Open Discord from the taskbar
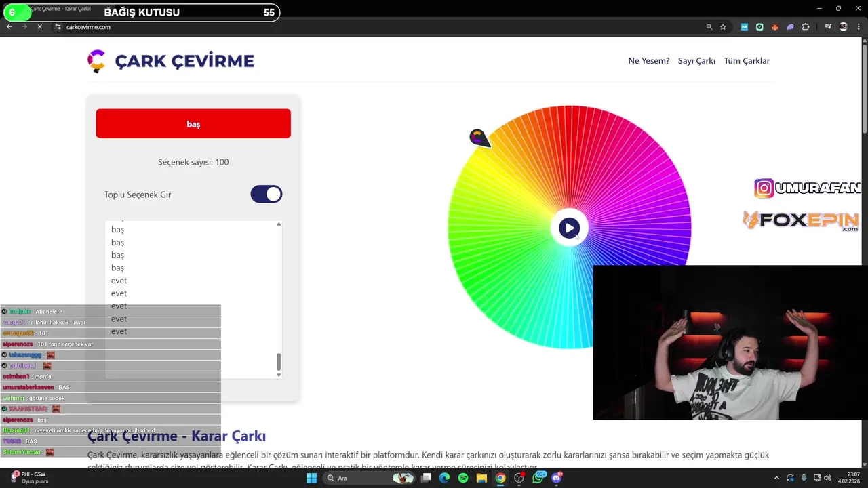This screenshot has width=868, height=488. (x=557, y=478)
